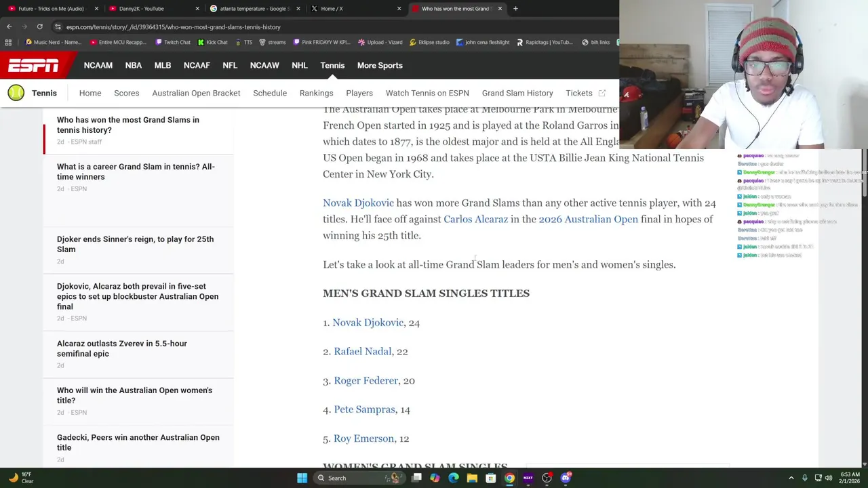Open 'Who will win the Australian Open women's title' story
This screenshot has height=488, width=868.
point(134,395)
